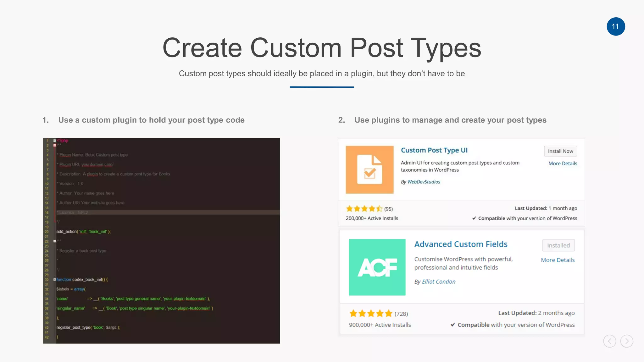The height and width of the screenshot is (362, 644).
Task: Click 'Use a custom plugin to hold your post type code'
Action: (151, 120)
